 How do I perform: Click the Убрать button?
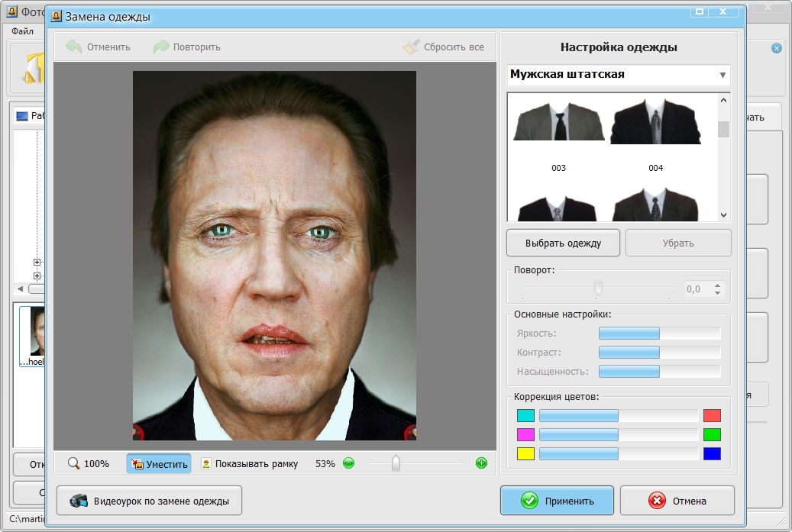(x=678, y=243)
